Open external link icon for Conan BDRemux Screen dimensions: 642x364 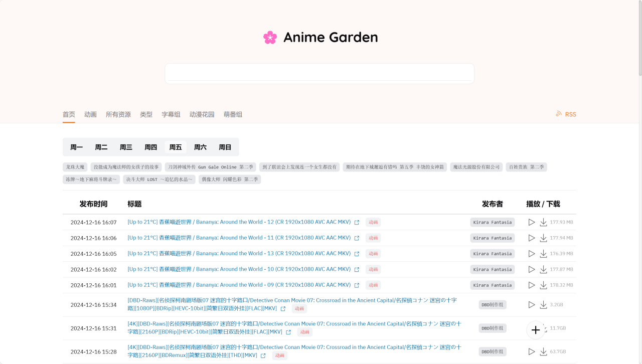[x=263, y=355]
